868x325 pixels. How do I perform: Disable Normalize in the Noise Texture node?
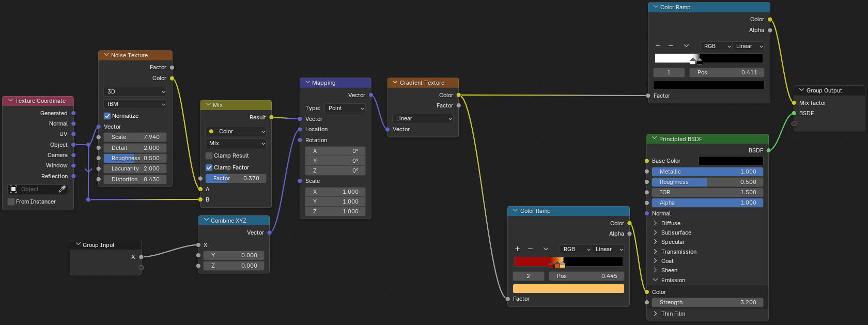(107, 116)
